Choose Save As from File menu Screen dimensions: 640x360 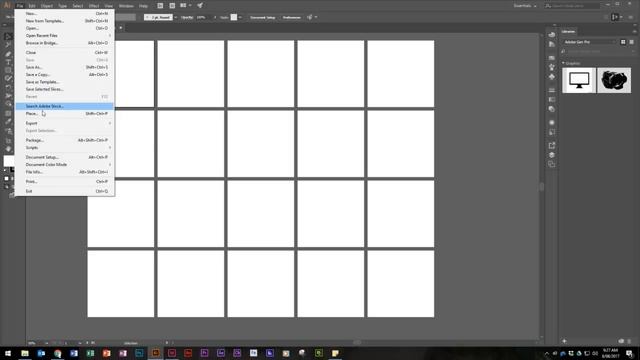click(x=64, y=67)
